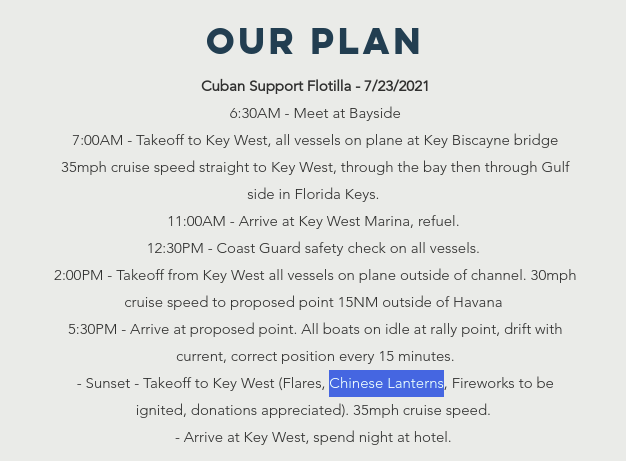Click the 5:30PM Arrive at proposed point line

pyautogui.click(x=314, y=329)
